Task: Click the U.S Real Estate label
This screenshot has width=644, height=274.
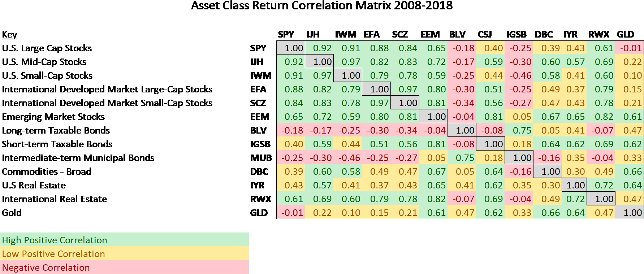Action: coord(34,185)
